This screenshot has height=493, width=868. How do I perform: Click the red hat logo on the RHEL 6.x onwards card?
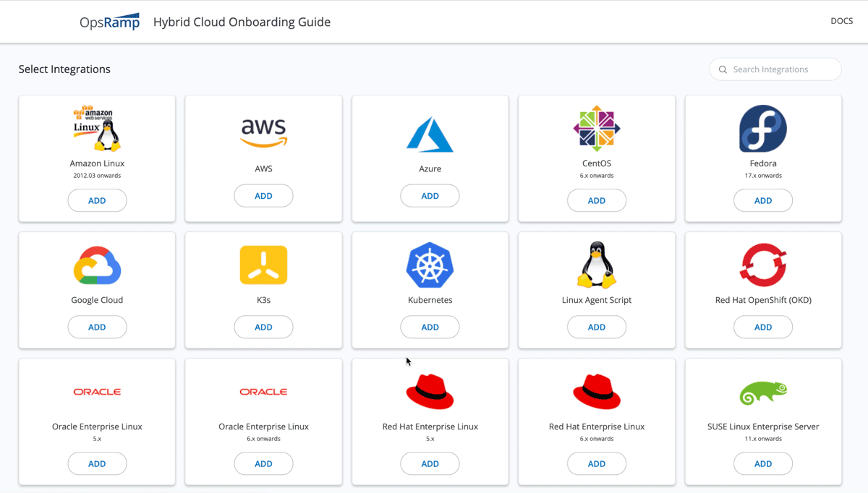click(597, 392)
